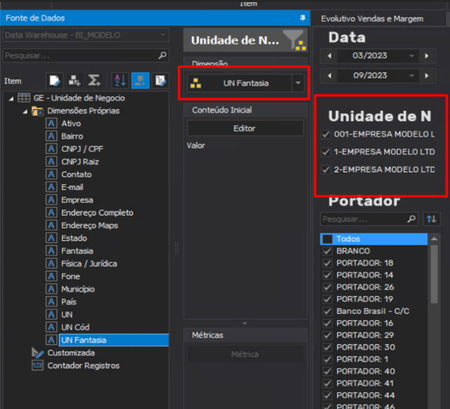Advance the 09/2023 date with right arrow
Screen dimensions: 450x409
tap(427, 76)
